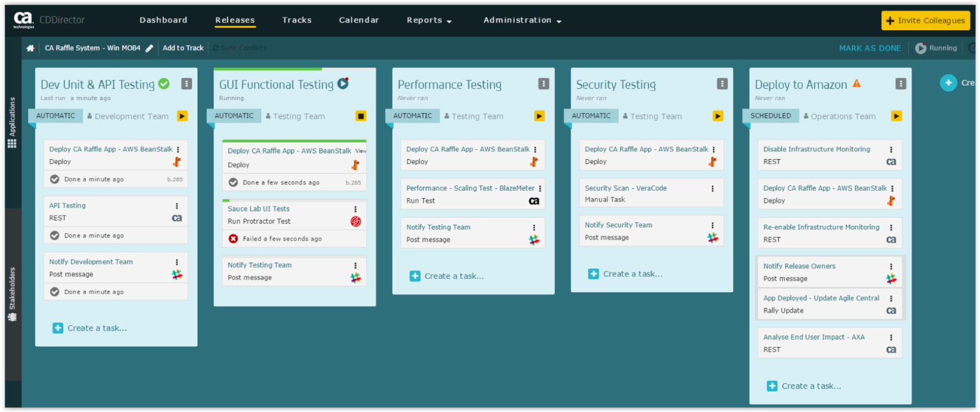Viewport: 980px width, 412px height.
Task: Open API Testing task options menu
Action: [x=177, y=206]
